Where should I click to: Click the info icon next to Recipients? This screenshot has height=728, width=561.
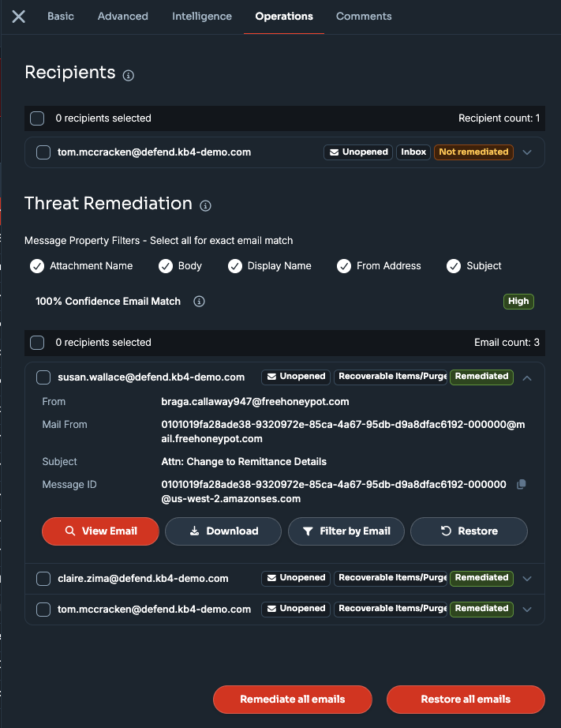click(129, 75)
